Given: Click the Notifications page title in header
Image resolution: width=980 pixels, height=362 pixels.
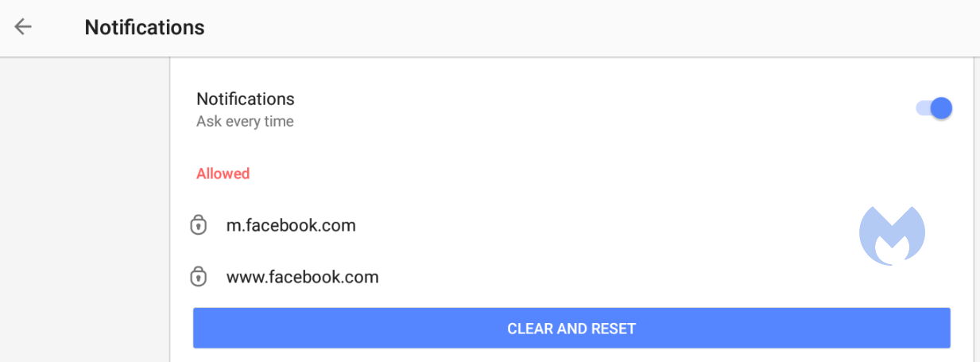Looking at the screenshot, I should click(x=145, y=27).
